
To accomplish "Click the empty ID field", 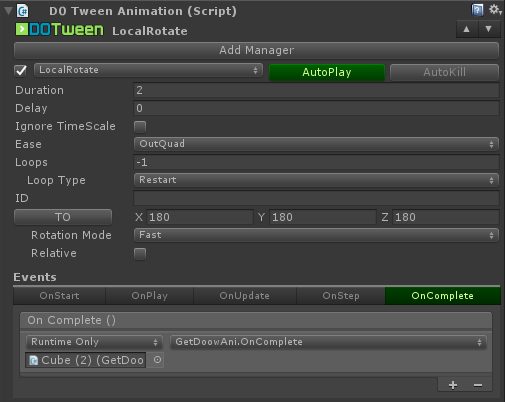I will (x=316, y=198).
